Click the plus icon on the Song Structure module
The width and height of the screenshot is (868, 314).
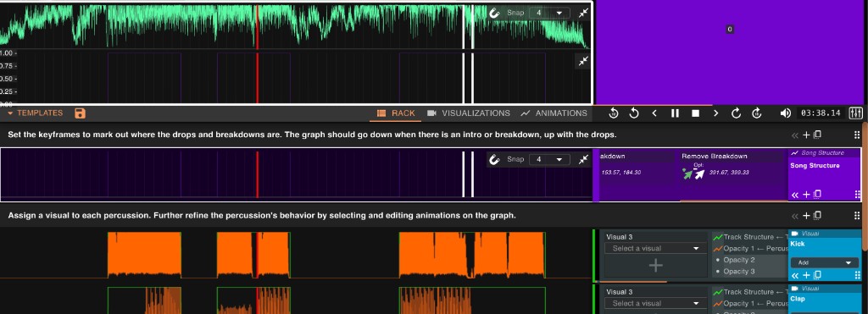click(807, 195)
